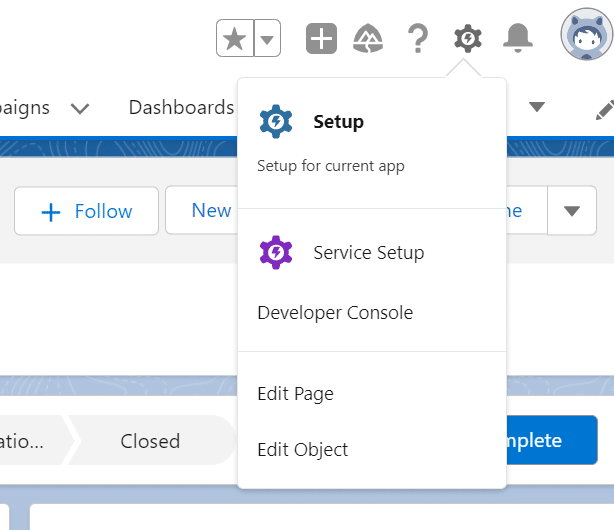Click the Trailhead mountain icon
This screenshot has height=530, width=614.
click(368, 39)
